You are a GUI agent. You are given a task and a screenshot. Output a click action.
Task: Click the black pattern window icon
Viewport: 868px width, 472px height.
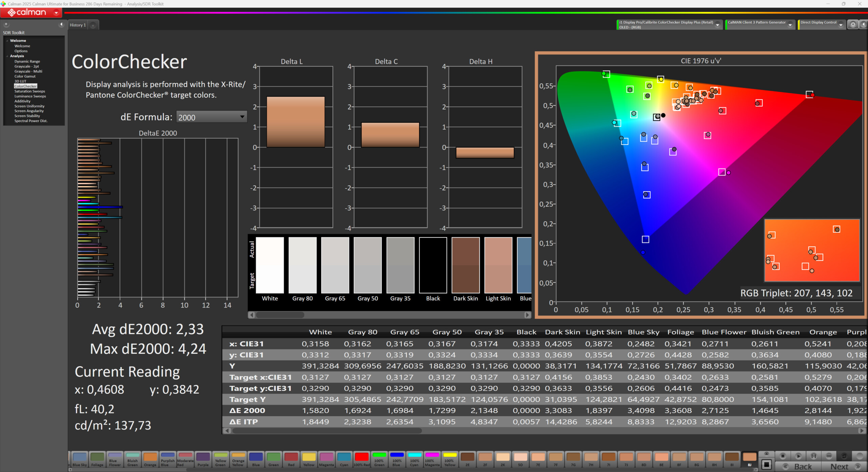pos(766,465)
